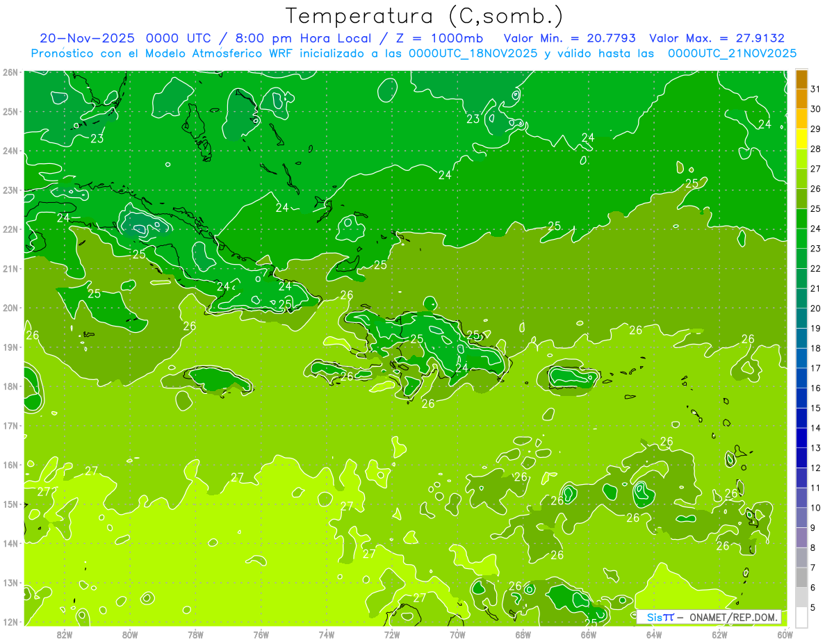This screenshot has height=644, width=834.
Task: Click the green scale segment between 24 and 25
Action: click(x=801, y=218)
